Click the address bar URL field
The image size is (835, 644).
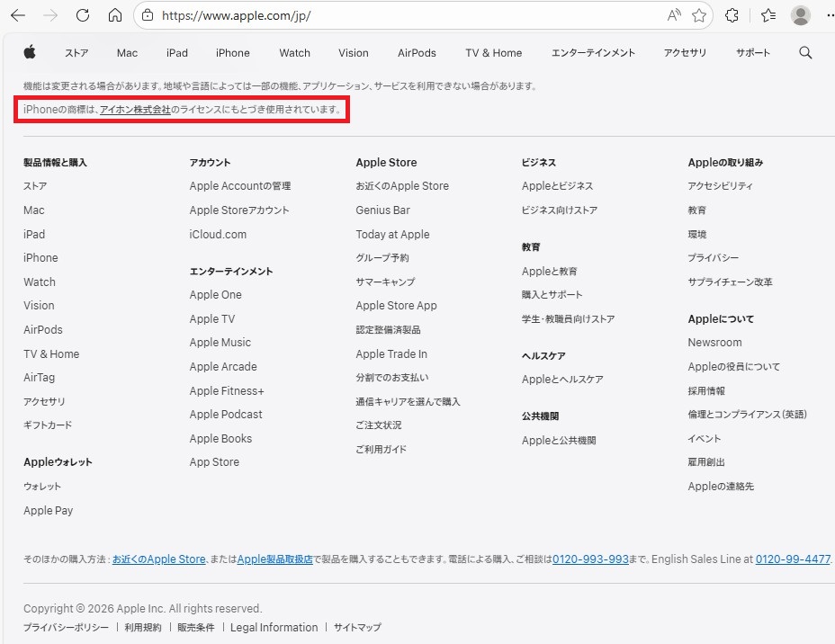point(405,15)
